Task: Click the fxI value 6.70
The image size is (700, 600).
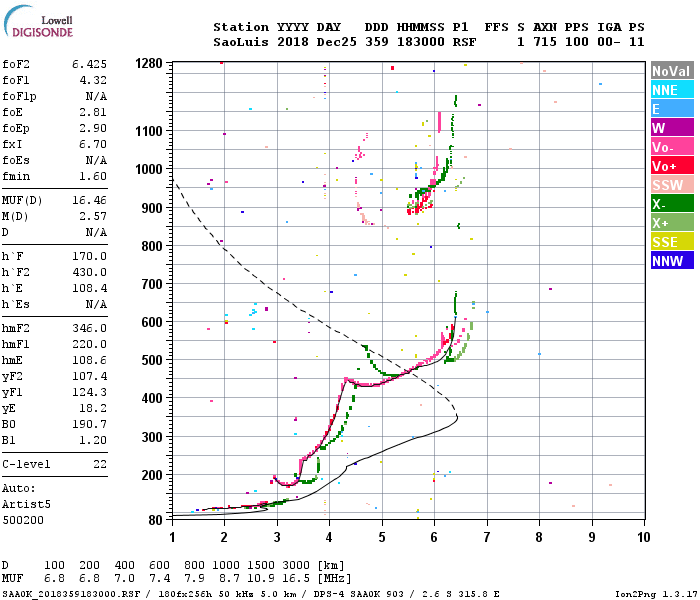Action: pos(93,145)
